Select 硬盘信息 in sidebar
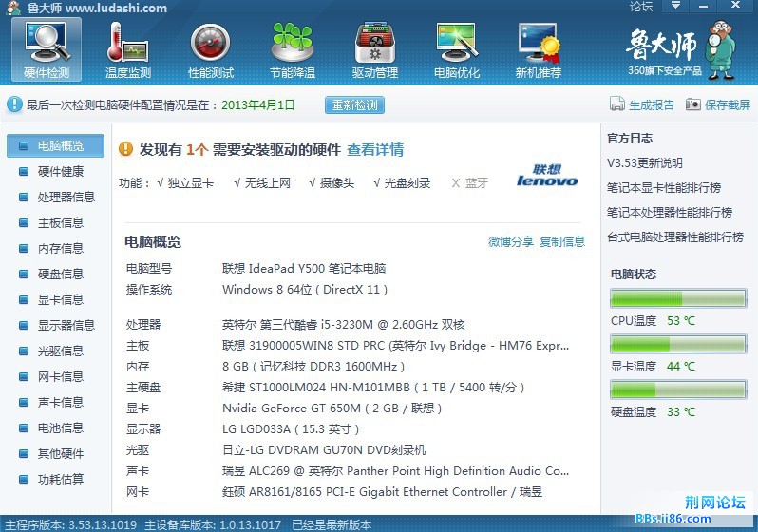Image resolution: width=758 pixels, height=532 pixels. [x=56, y=274]
